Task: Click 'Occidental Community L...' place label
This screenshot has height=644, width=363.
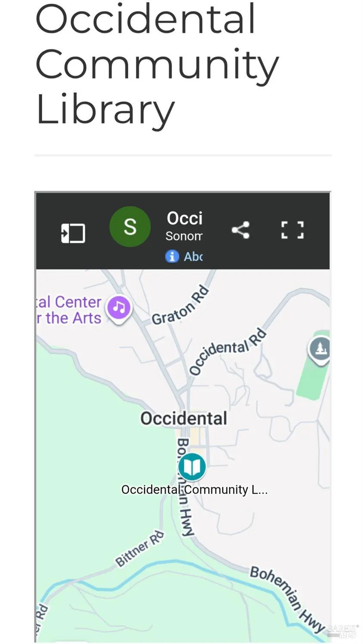Action: (194, 490)
